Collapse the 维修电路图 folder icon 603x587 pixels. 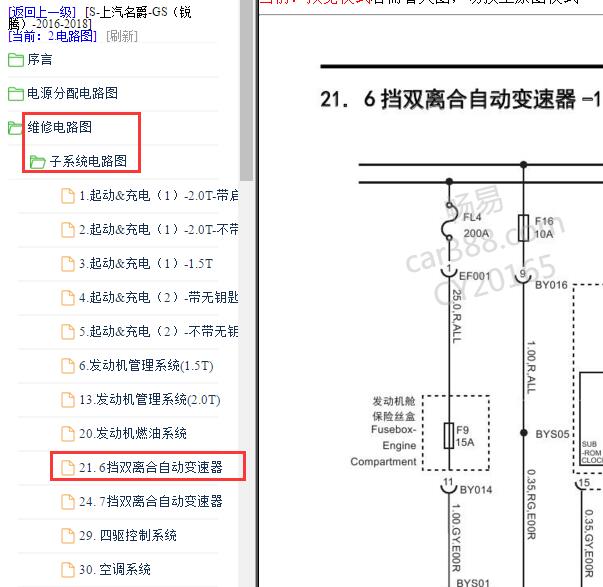click(x=15, y=128)
